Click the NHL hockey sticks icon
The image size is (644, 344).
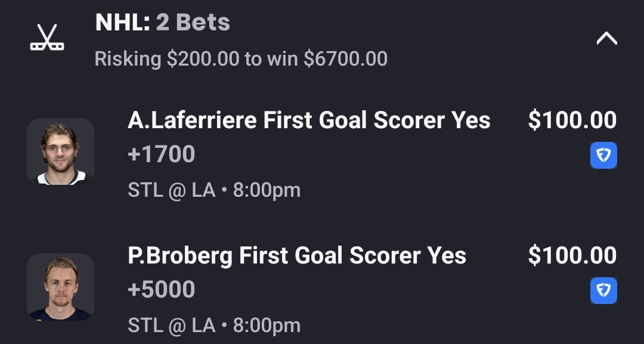click(x=47, y=37)
